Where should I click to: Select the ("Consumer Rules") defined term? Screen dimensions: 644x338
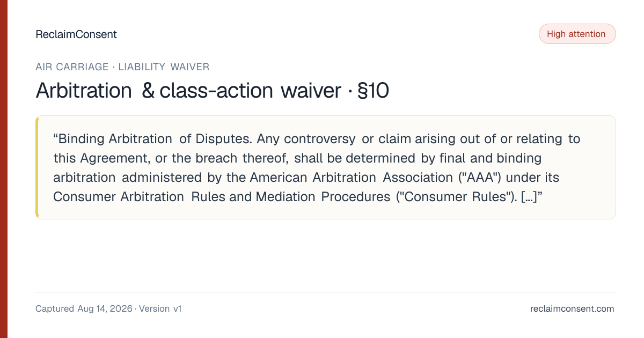tap(456, 197)
